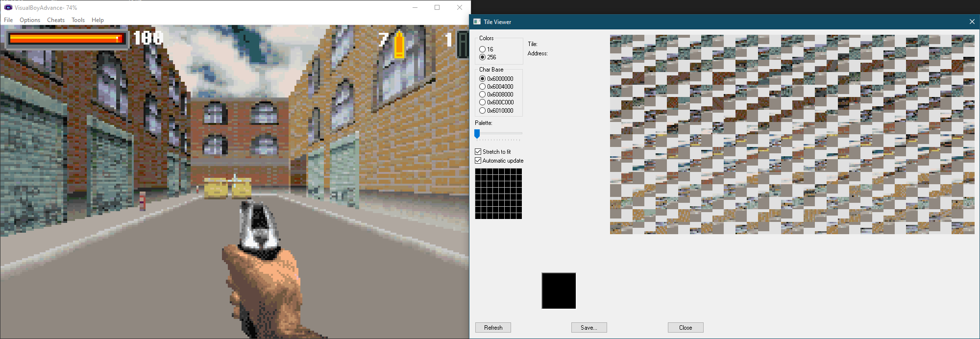This screenshot has width=980, height=339.
Task: Close the VisualBoyAdvance window
Action: point(460,7)
